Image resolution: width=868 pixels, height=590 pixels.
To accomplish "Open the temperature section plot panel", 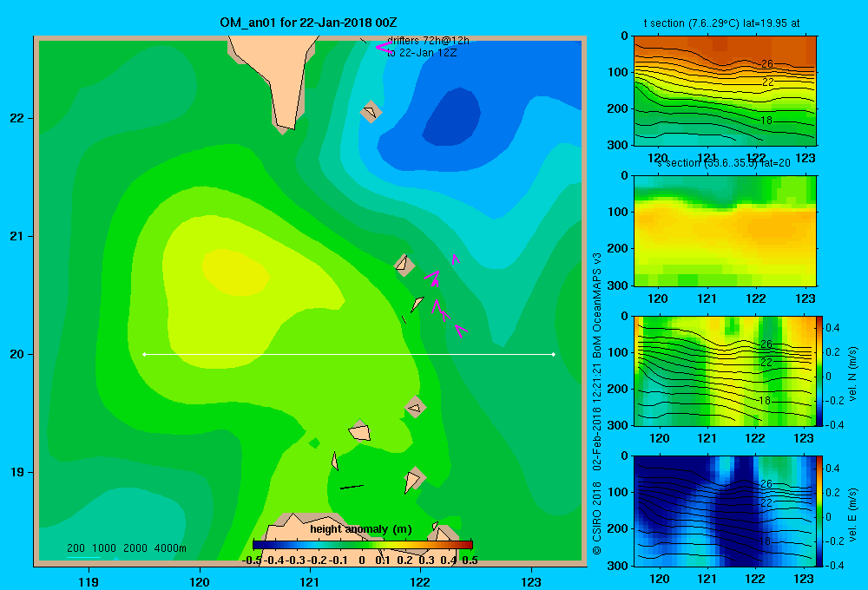I will point(725,91).
